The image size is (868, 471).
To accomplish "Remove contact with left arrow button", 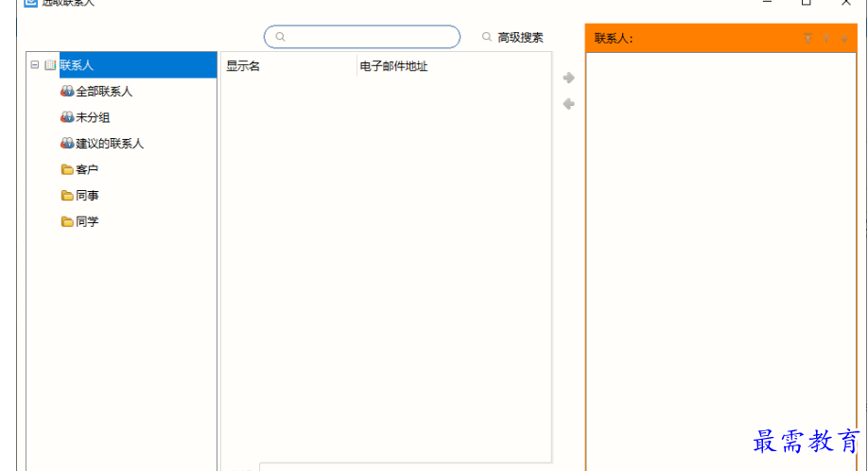I will (x=568, y=103).
